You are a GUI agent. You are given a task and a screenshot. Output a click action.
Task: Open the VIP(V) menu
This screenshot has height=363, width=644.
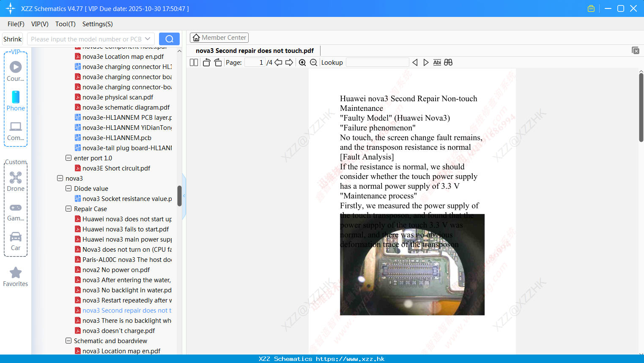40,24
